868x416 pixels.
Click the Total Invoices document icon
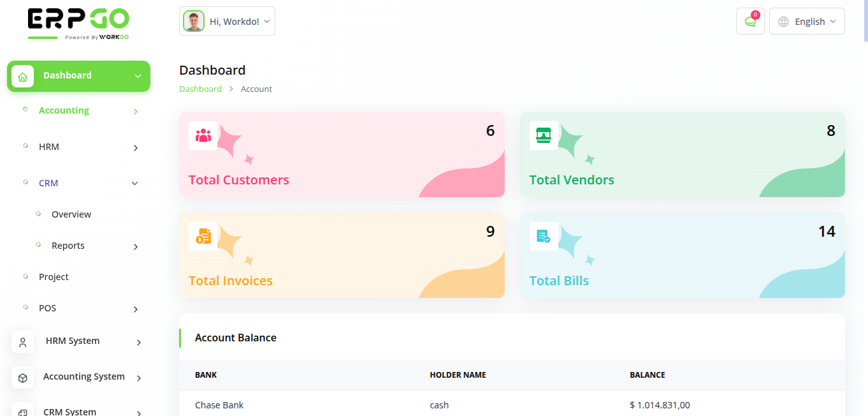[203, 236]
